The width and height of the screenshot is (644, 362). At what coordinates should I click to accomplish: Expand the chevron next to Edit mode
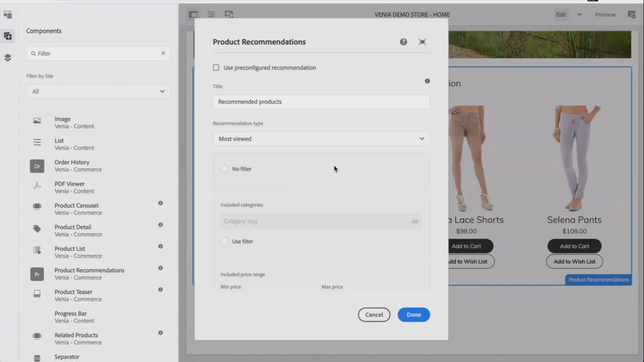(x=579, y=15)
